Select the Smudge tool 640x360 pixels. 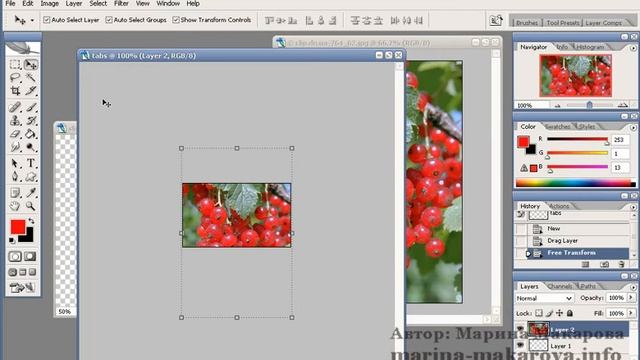(15, 147)
